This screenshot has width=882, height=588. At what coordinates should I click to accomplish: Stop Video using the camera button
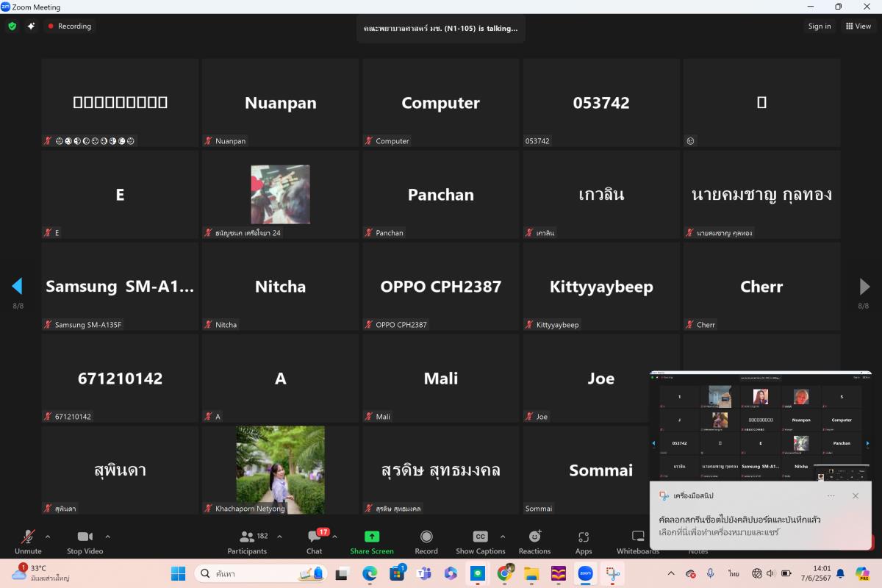tap(85, 542)
